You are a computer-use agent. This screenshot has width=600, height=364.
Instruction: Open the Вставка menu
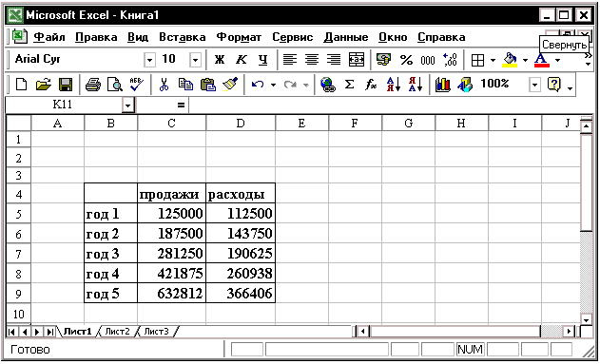coord(183,37)
